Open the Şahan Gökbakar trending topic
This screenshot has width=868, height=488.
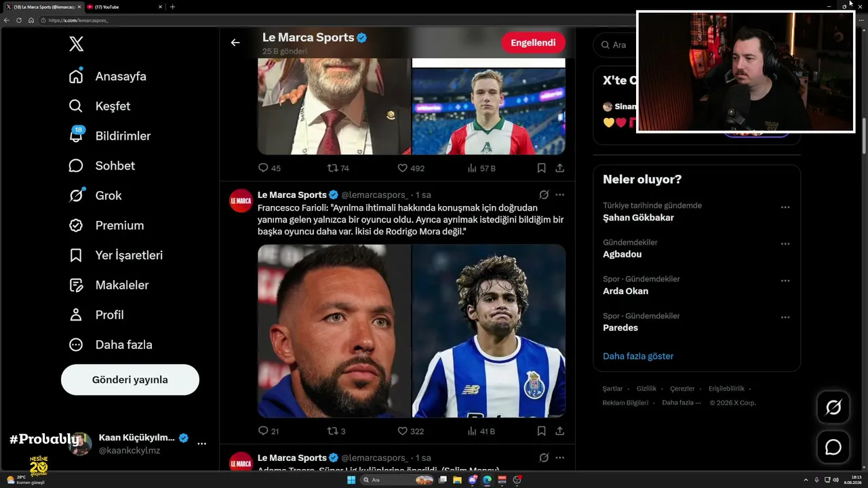[638, 218]
